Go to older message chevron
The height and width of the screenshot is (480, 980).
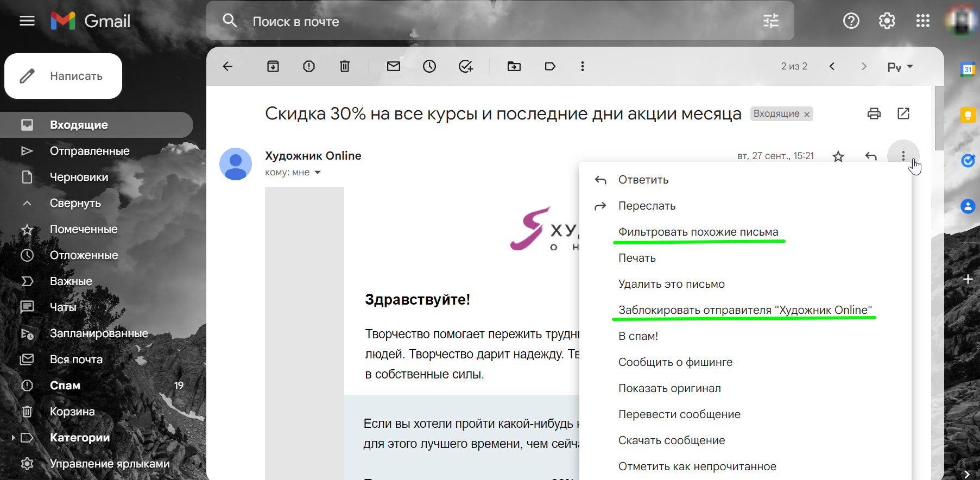click(864, 66)
